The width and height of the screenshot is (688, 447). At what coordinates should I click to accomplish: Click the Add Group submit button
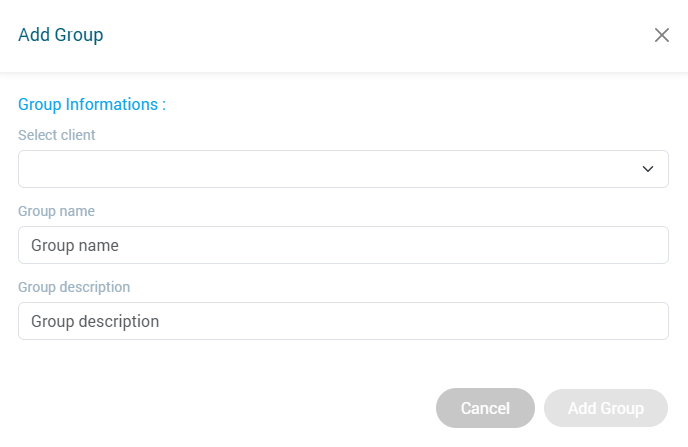coord(605,408)
